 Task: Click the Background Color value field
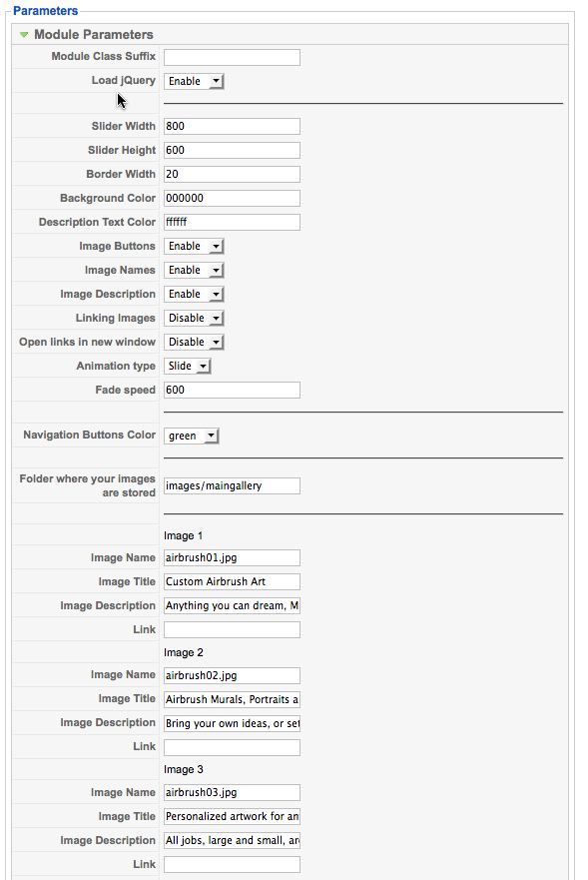pos(232,198)
